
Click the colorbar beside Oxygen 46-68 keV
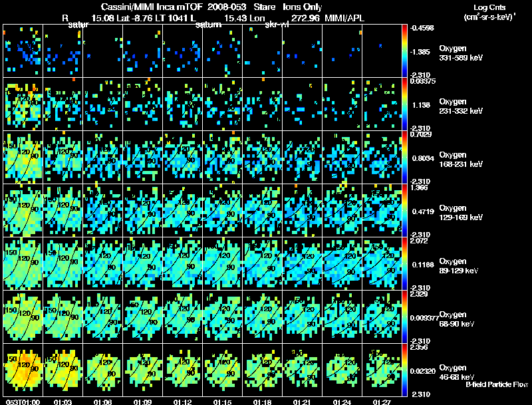coord(404,370)
